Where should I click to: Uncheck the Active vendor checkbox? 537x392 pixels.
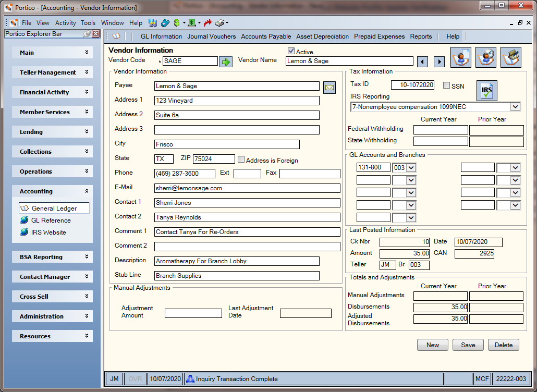point(291,52)
